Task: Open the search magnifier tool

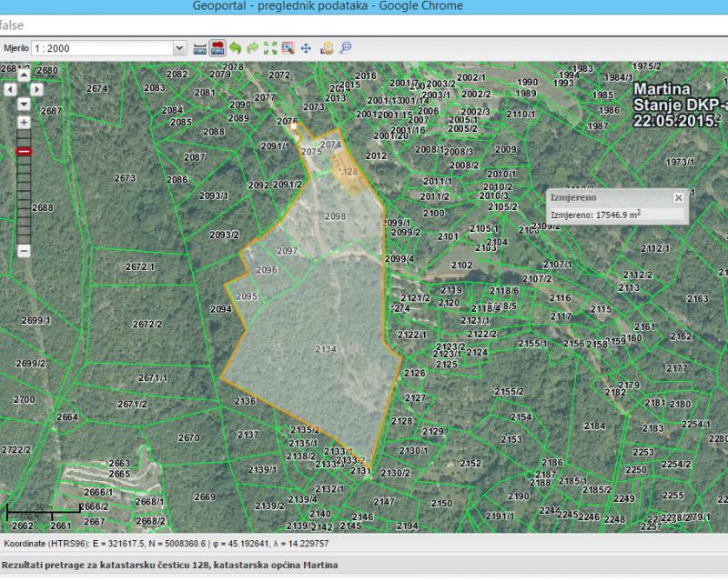Action: click(x=346, y=47)
